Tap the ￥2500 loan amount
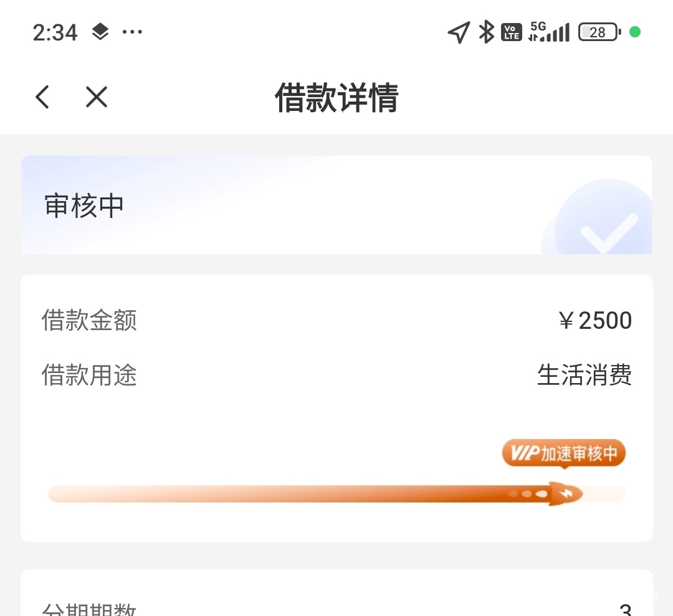 tap(595, 321)
